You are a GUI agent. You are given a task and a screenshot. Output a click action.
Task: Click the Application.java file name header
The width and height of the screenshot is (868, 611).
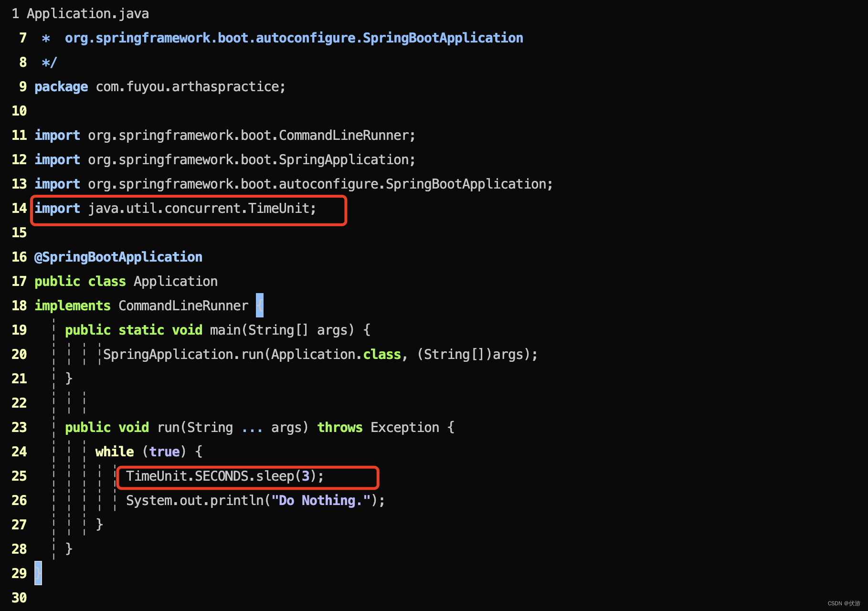[88, 14]
